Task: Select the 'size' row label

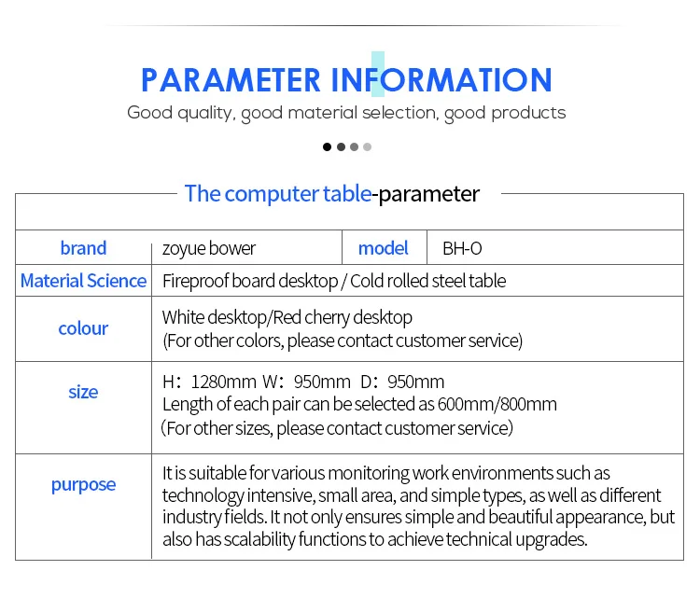Action: click(83, 392)
